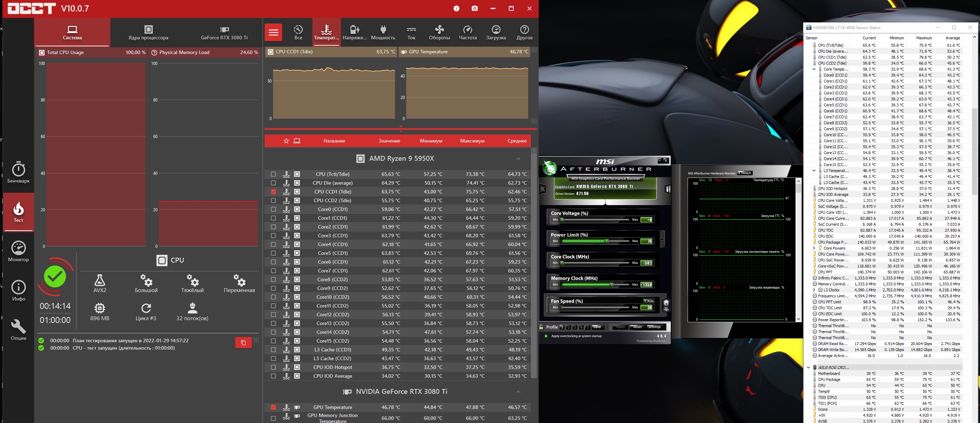Check the CPU (Tctl/Tdie) graph checkbox
Viewport: 980px width, 423px height.
point(273,174)
